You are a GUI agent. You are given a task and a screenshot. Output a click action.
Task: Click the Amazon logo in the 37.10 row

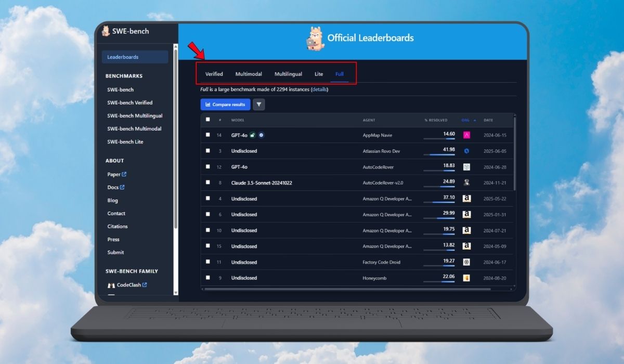click(x=467, y=199)
